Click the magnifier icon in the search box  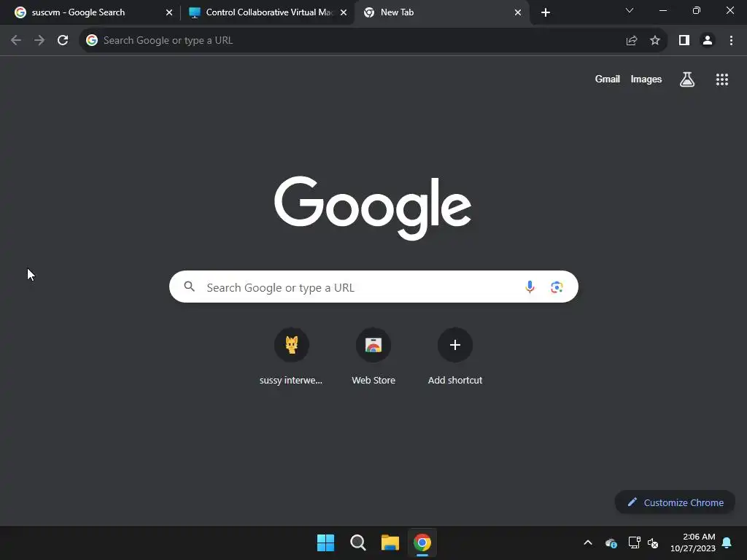tap(190, 286)
